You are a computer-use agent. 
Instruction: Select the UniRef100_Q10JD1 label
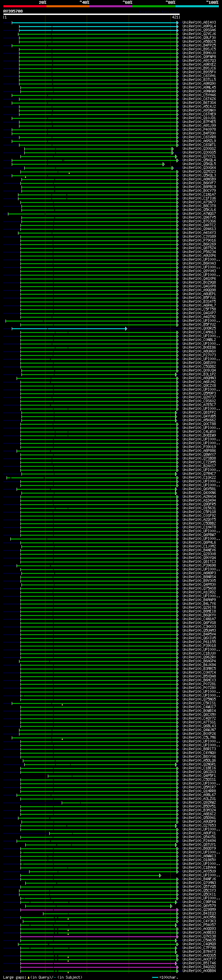(x=199, y=118)
